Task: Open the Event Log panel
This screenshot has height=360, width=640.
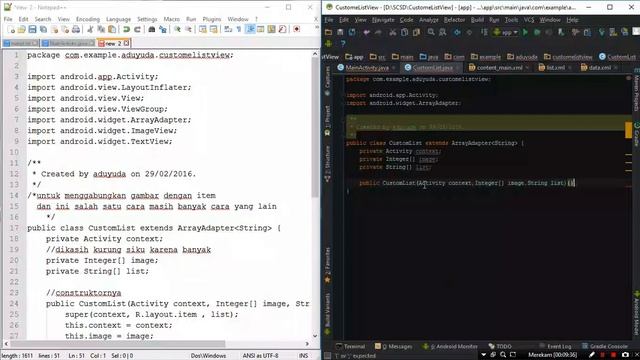Action: pos(555,347)
